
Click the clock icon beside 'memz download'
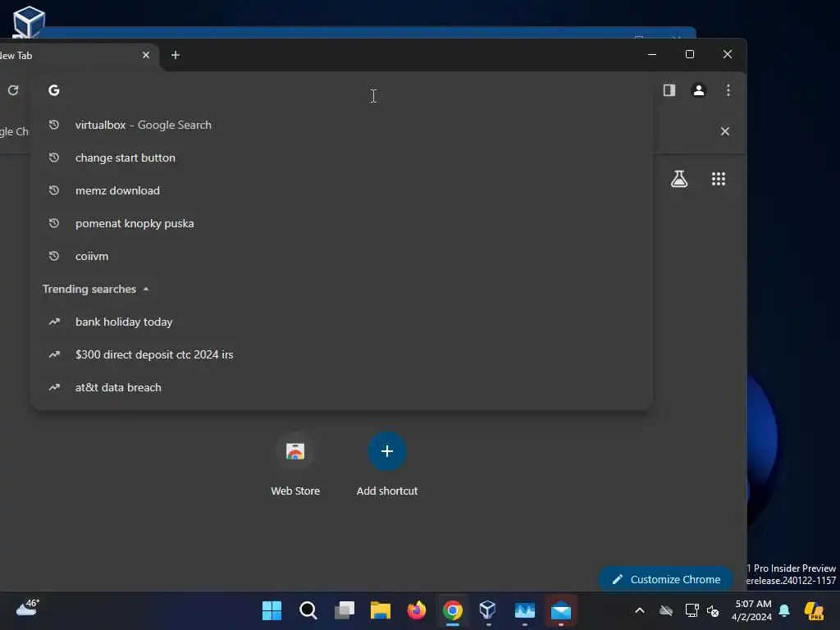tap(53, 190)
